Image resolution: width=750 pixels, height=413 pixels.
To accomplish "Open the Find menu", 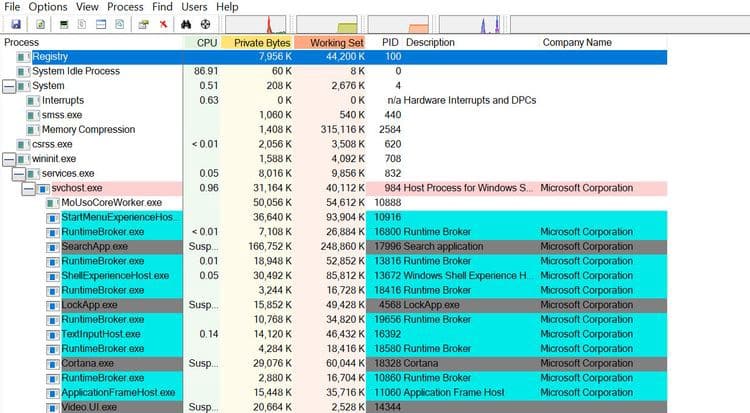I will coord(162,7).
